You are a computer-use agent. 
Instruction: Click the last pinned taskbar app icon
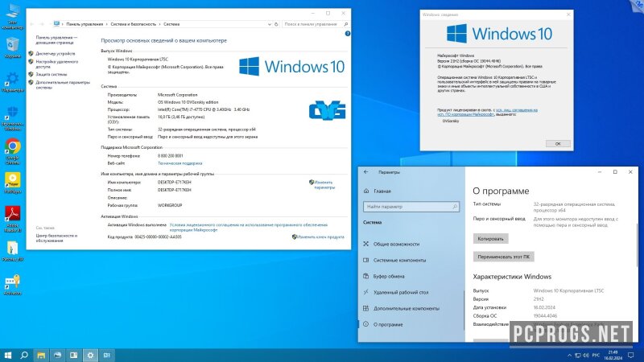(x=107, y=355)
